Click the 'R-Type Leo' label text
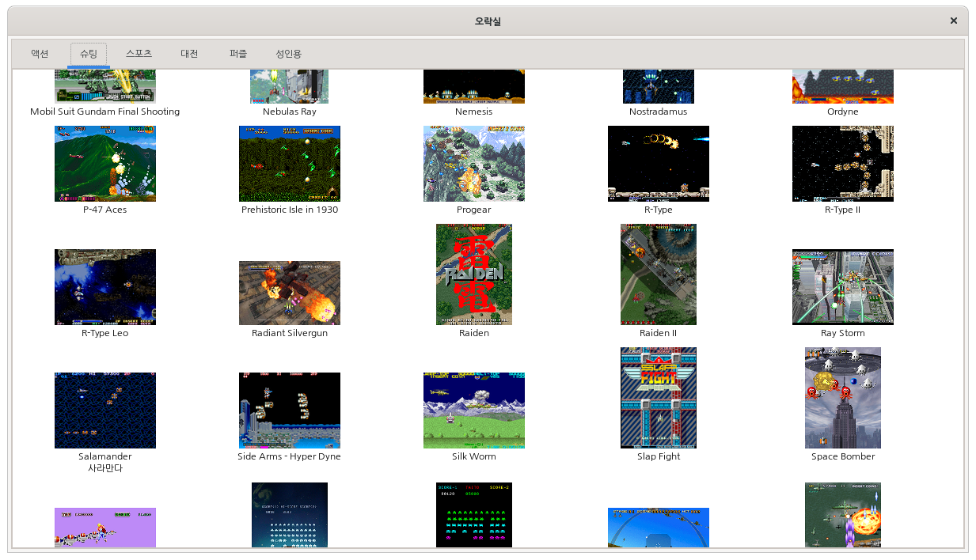976x560 pixels. click(x=105, y=333)
